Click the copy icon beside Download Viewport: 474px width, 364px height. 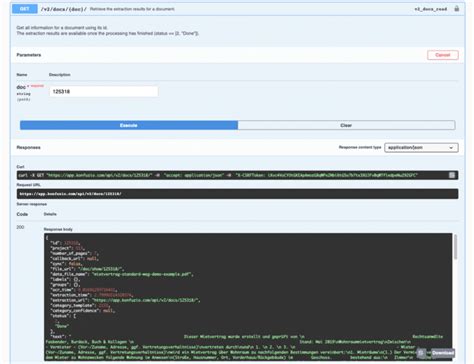pyautogui.click(x=421, y=353)
